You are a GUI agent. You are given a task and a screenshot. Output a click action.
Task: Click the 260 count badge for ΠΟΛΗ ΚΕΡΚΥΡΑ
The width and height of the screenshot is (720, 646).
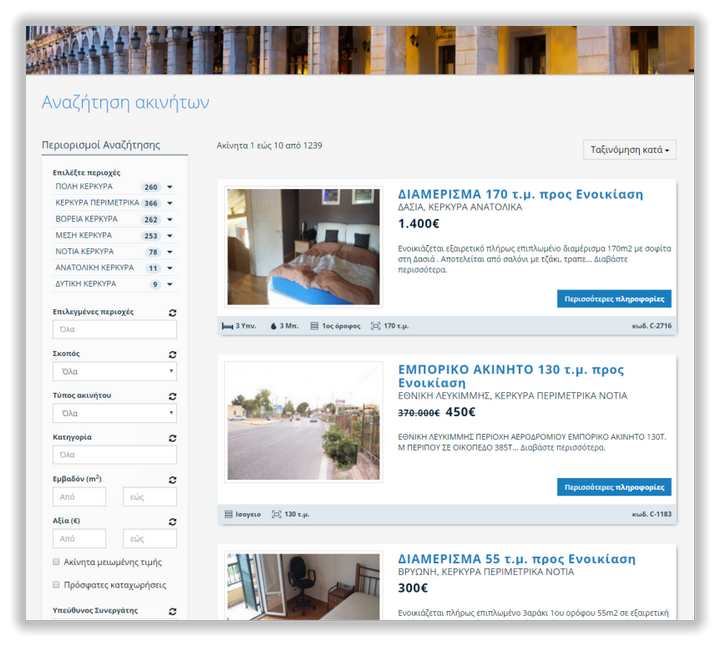tap(151, 187)
